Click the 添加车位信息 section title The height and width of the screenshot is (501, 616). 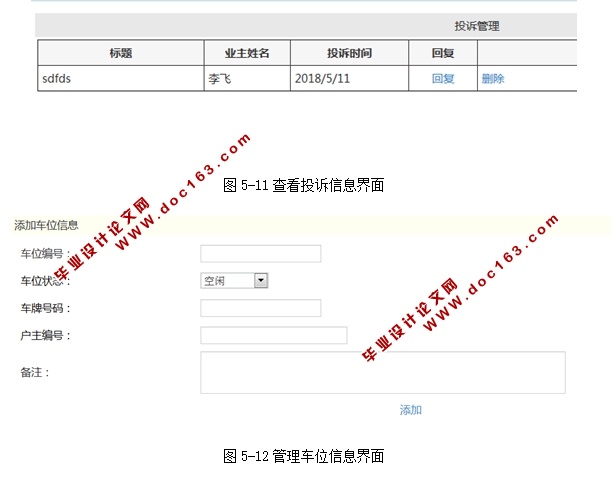[x=46, y=225]
